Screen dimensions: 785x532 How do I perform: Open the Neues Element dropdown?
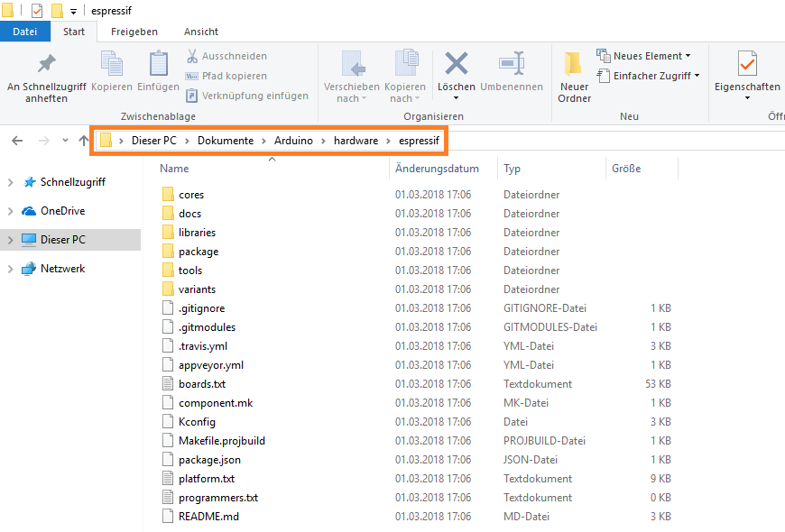(x=688, y=56)
